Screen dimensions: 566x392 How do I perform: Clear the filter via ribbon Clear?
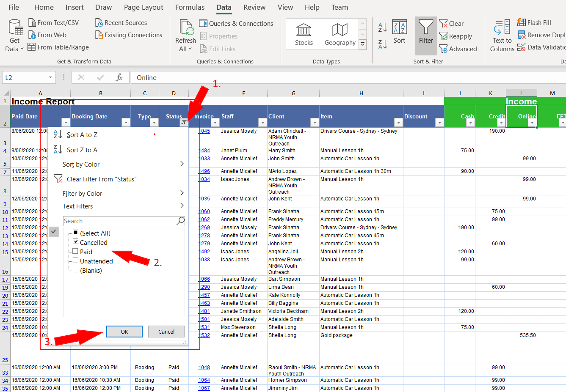click(x=451, y=24)
